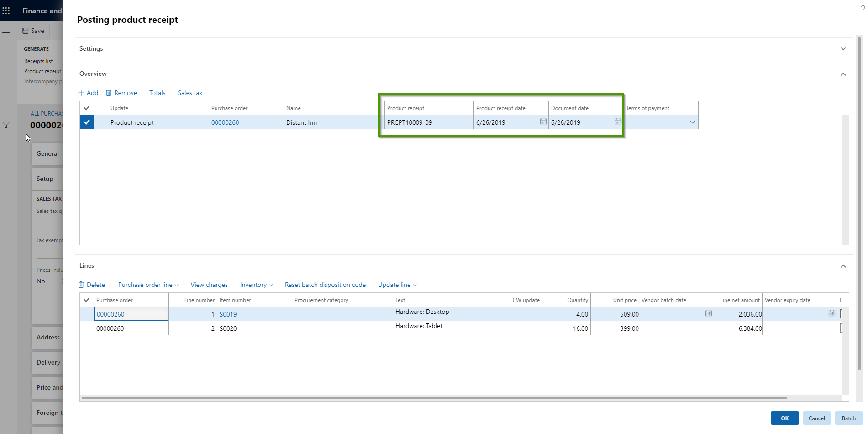Uncheck the selected Product receipt row checkbox

pyautogui.click(x=87, y=122)
